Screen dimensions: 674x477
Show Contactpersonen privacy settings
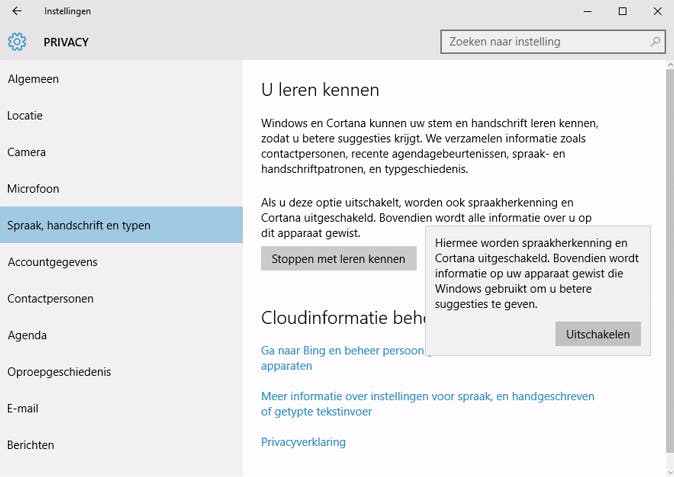(x=50, y=299)
